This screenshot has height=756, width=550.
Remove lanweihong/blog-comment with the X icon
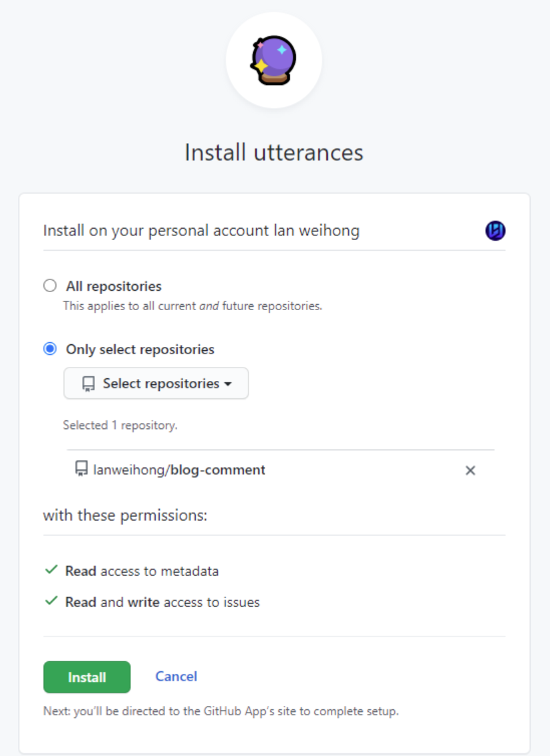coord(470,470)
